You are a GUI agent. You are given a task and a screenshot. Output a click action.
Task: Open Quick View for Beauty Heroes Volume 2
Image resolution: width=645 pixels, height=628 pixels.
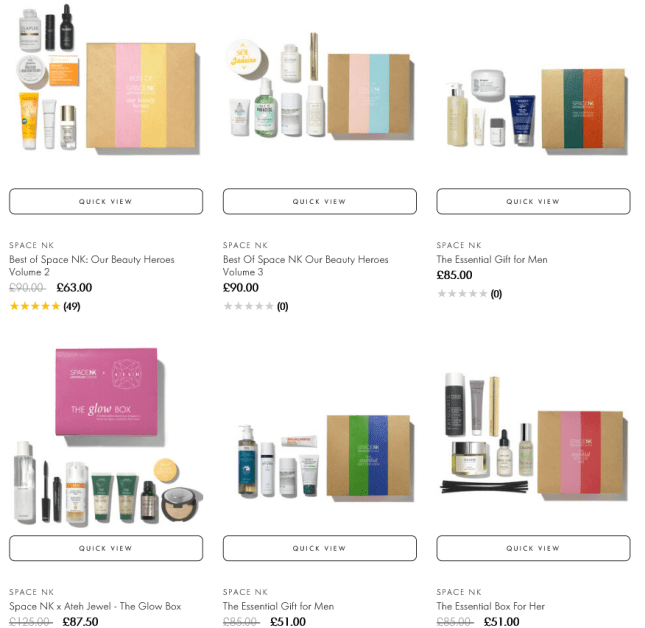106,202
